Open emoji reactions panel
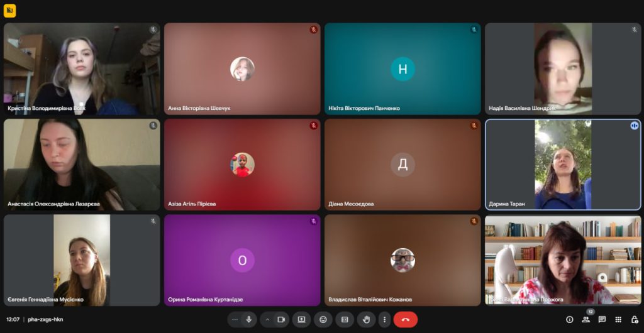This screenshot has width=644, height=333. click(323, 319)
